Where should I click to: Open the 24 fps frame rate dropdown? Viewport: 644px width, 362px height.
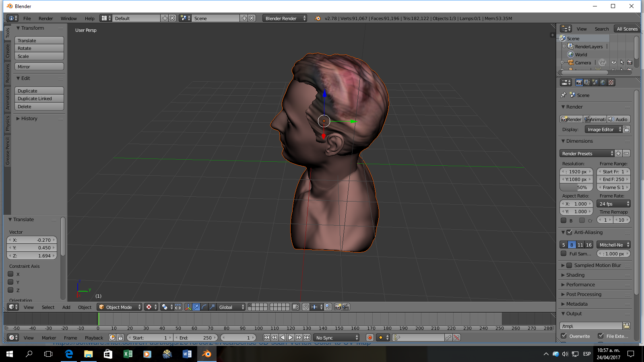[x=613, y=204]
